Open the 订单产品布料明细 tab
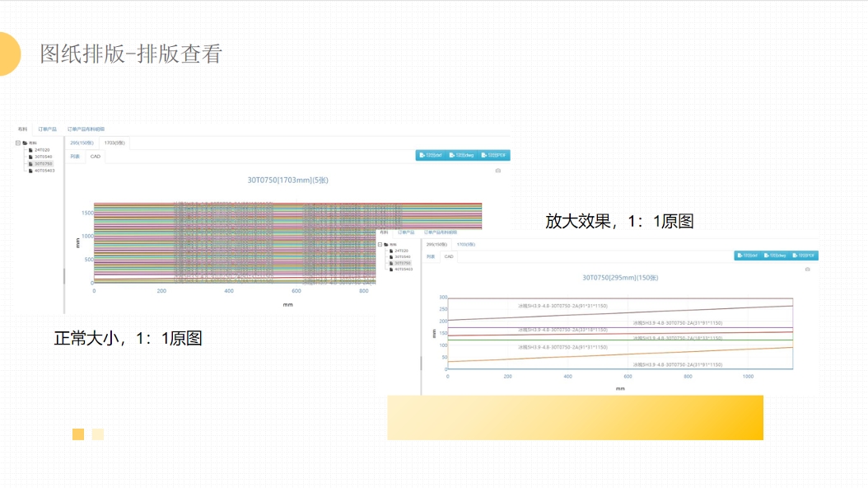 [x=86, y=129]
